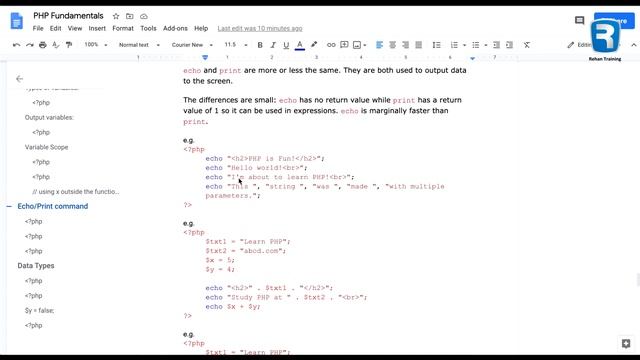
Task: Click the right indent marker on ruler
Action: [x=472, y=58]
